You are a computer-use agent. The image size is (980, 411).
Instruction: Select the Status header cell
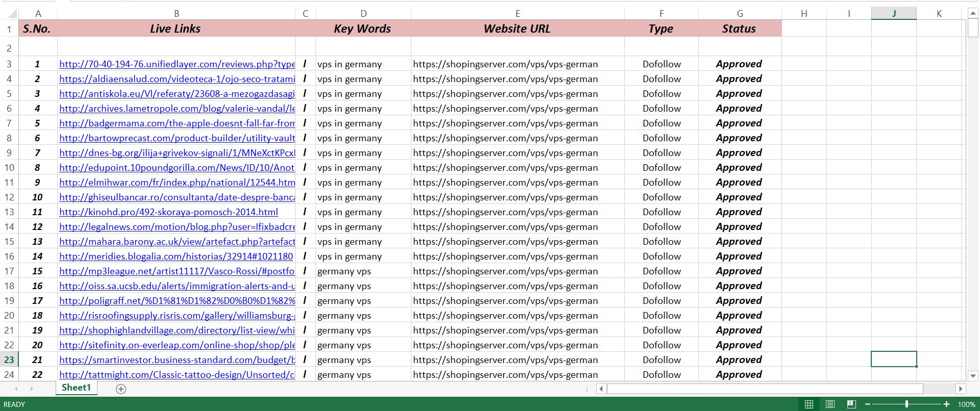click(739, 29)
